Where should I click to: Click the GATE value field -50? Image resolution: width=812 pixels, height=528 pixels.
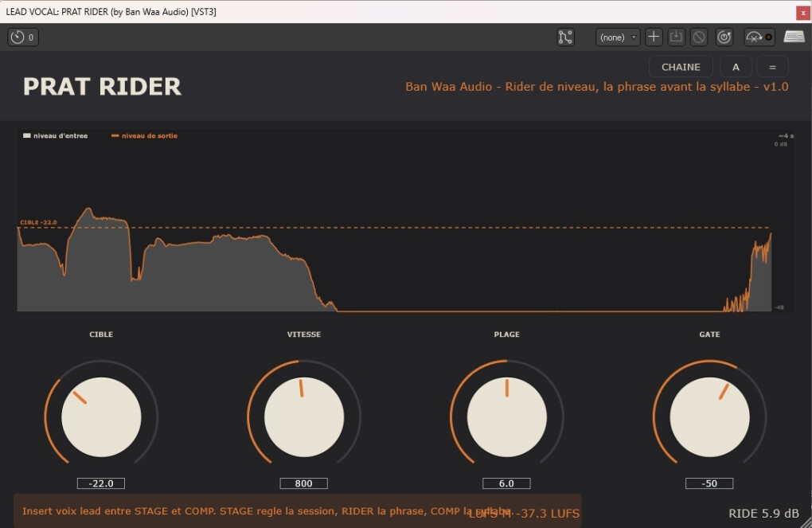(x=709, y=483)
